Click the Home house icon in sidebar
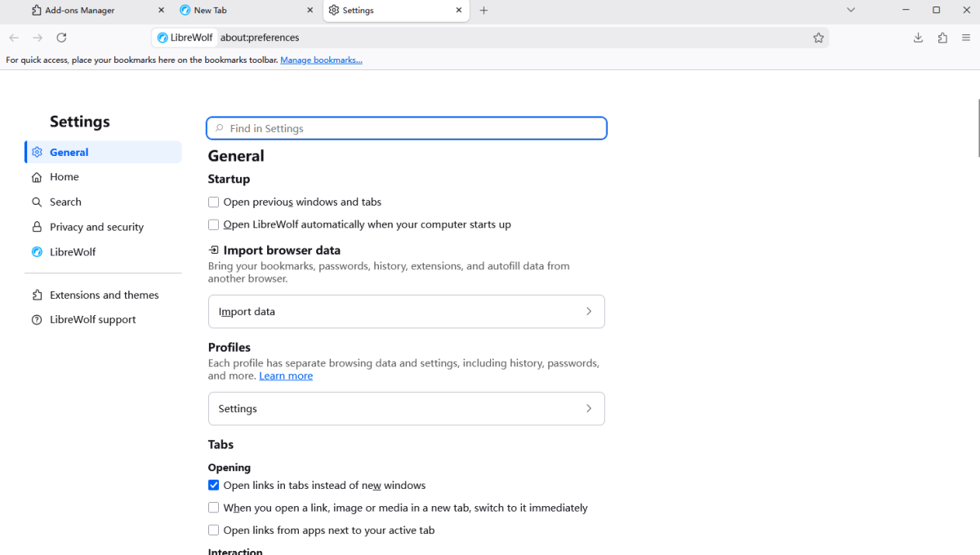 coord(37,177)
